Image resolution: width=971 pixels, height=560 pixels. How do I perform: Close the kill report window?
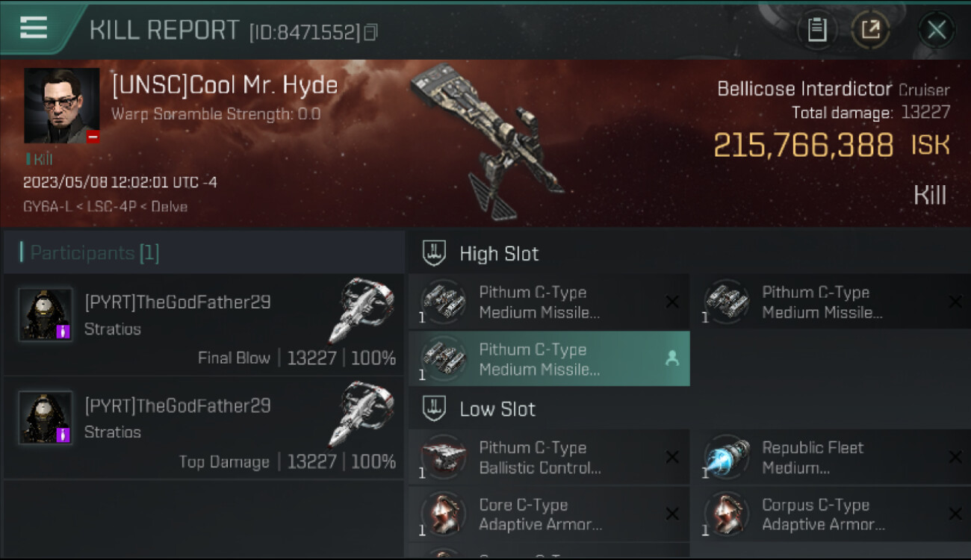[936, 30]
